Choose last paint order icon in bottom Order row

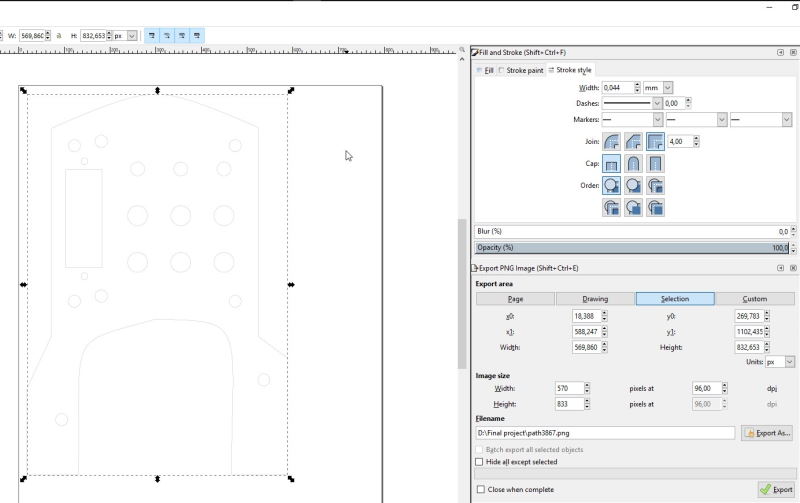(655, 207)
